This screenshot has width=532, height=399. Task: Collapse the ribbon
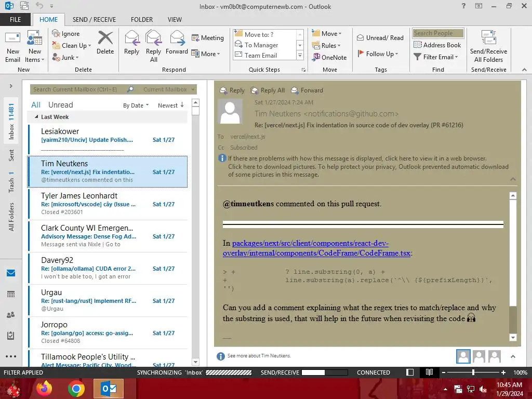click(x=524, y=70)
